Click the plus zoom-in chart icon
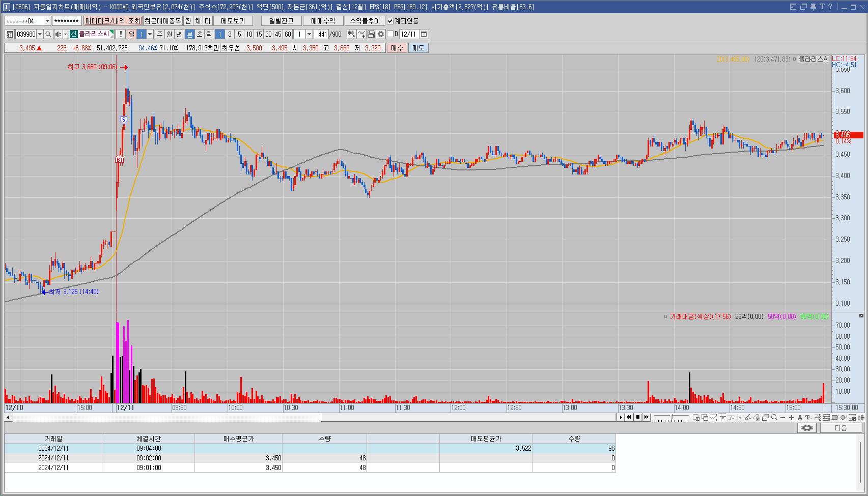 pos(791,417)
